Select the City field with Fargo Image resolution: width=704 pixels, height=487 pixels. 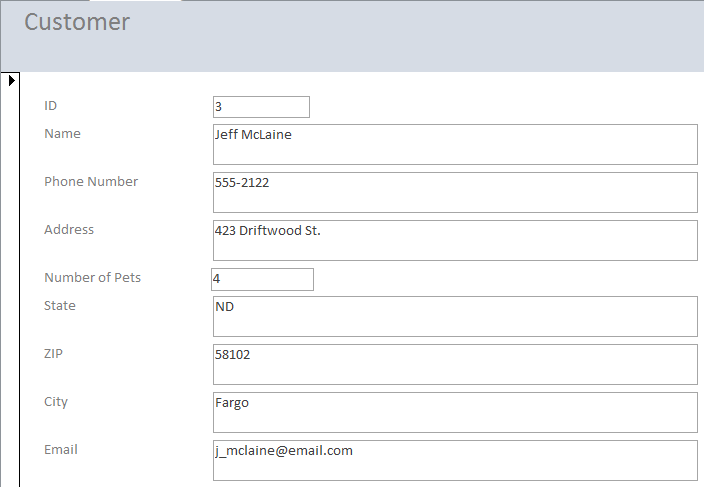(x=455, y=412)
